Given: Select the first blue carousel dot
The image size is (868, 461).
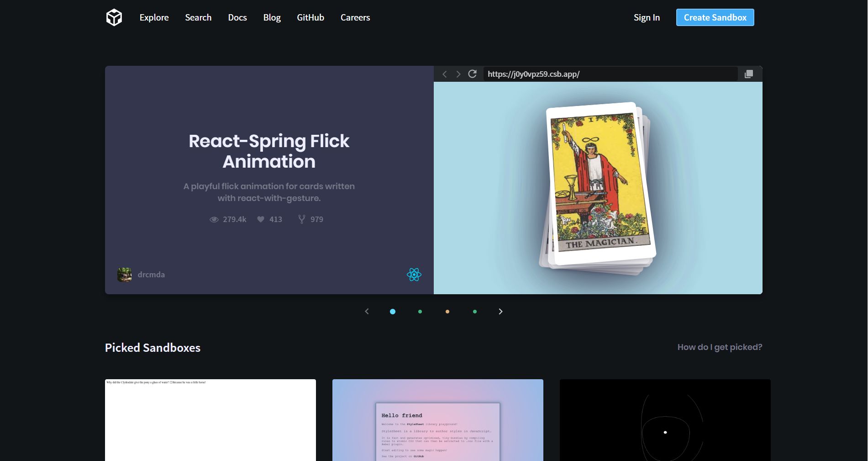Looking at the screenshot, I should click(393, 312).
